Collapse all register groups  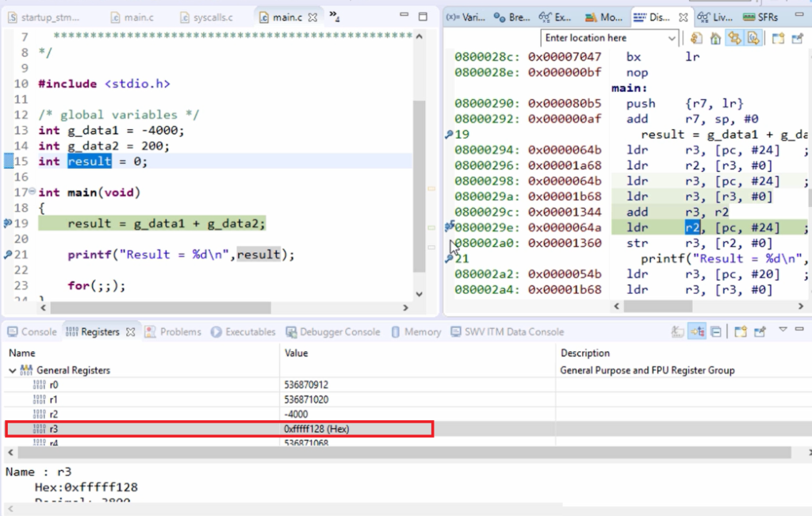tap(716, 332)
